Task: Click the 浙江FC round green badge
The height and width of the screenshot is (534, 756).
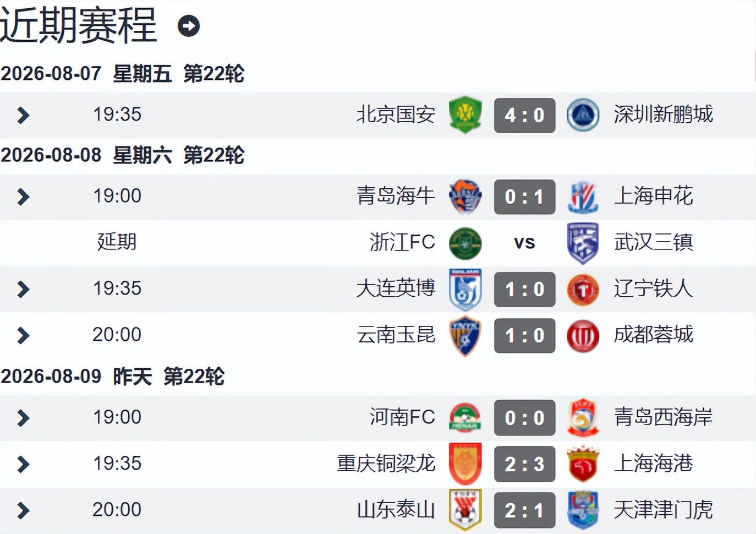Action: (x=465, y=243)
